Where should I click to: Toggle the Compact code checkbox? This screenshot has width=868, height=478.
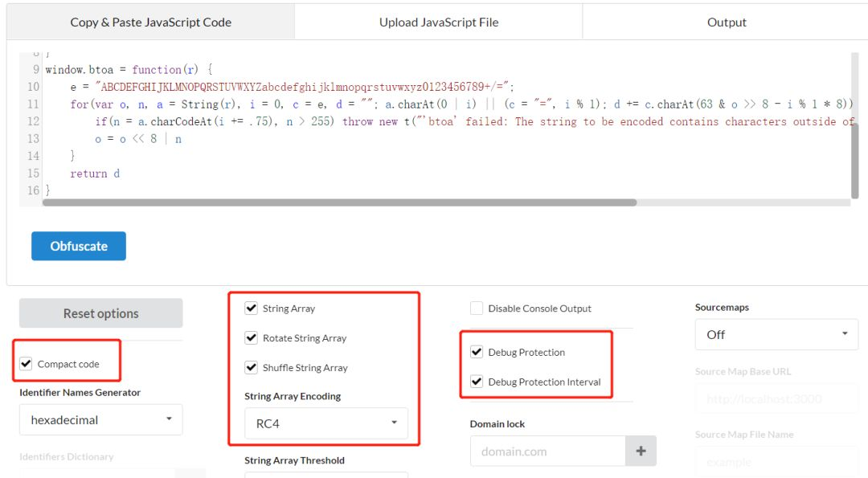pyautogui.click(x=27, y=364)
